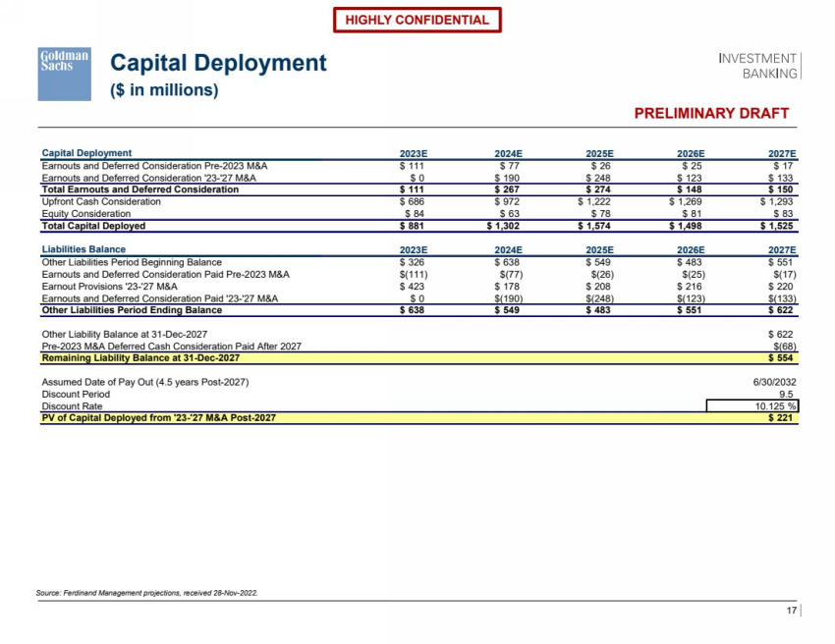Click the HIGHLY CONFIDENTIAL banner
835x644 pixels.
(417, 20)
